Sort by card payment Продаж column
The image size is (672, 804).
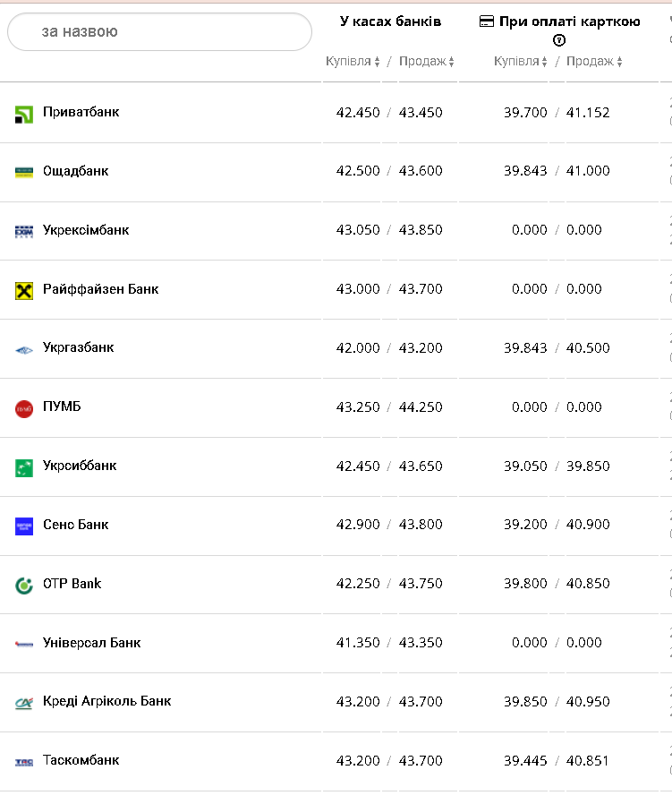coord(594,62)
